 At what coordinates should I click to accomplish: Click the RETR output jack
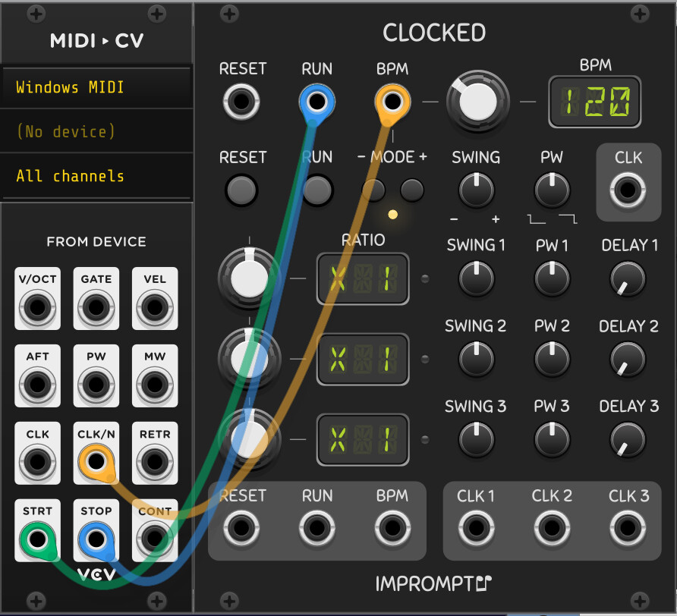coord(155,462)
